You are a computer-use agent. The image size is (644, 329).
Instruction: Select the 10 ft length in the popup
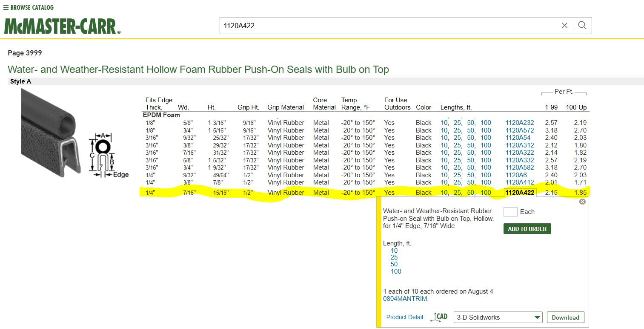click(394, 251)
